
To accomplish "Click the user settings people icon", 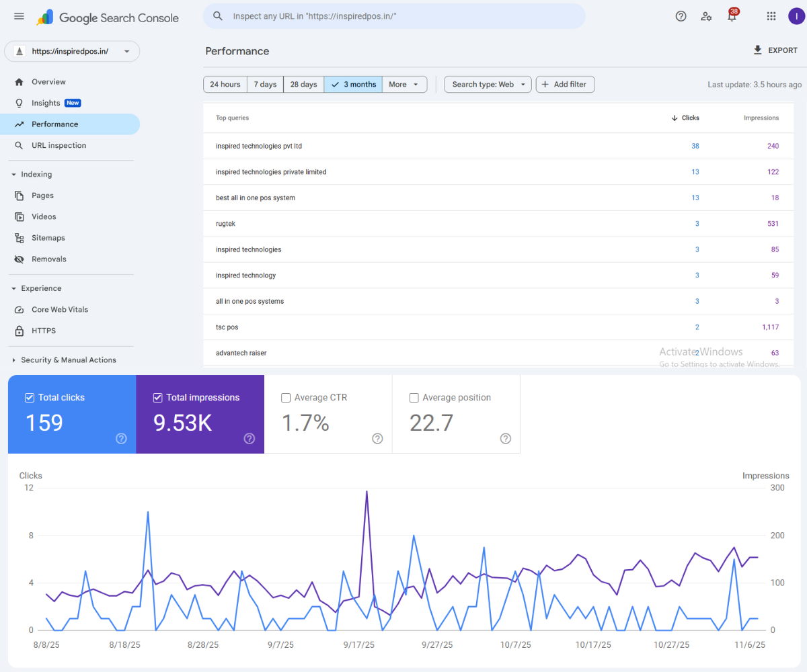I will [706, 16].
